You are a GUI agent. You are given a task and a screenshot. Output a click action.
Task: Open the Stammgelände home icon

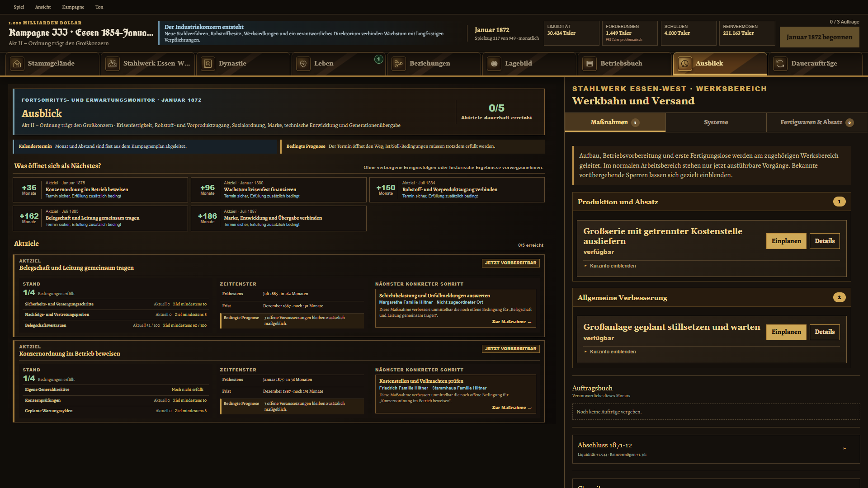17,64
